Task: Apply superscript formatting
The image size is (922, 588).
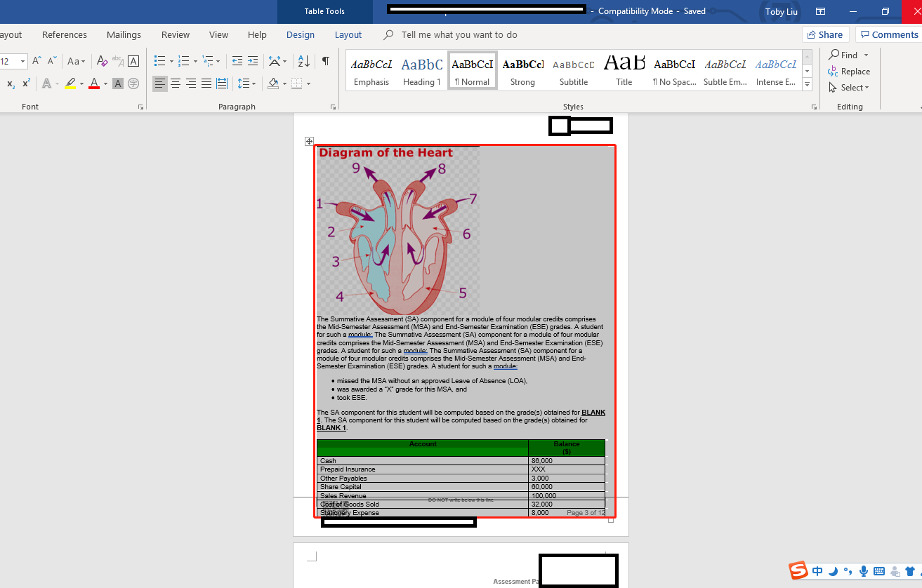Action: 27,83
